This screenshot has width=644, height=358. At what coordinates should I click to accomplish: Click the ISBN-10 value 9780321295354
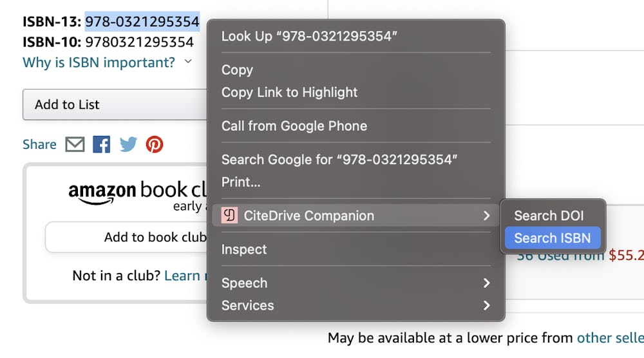139,42
